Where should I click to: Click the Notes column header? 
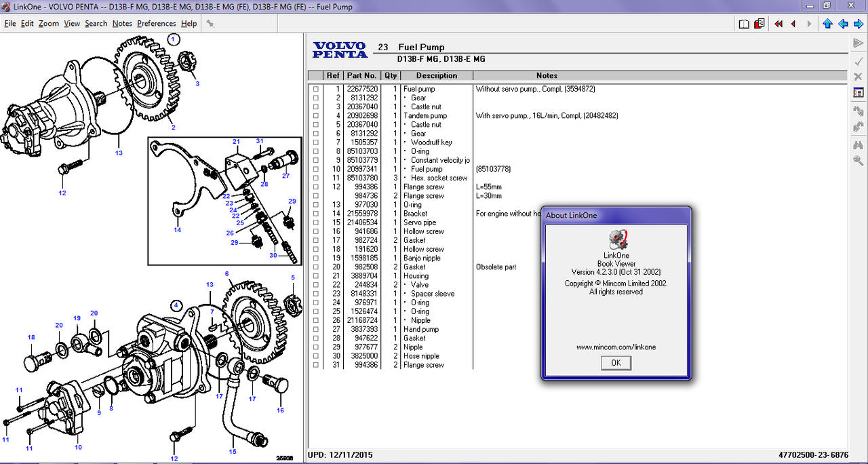tap(547, 75)
